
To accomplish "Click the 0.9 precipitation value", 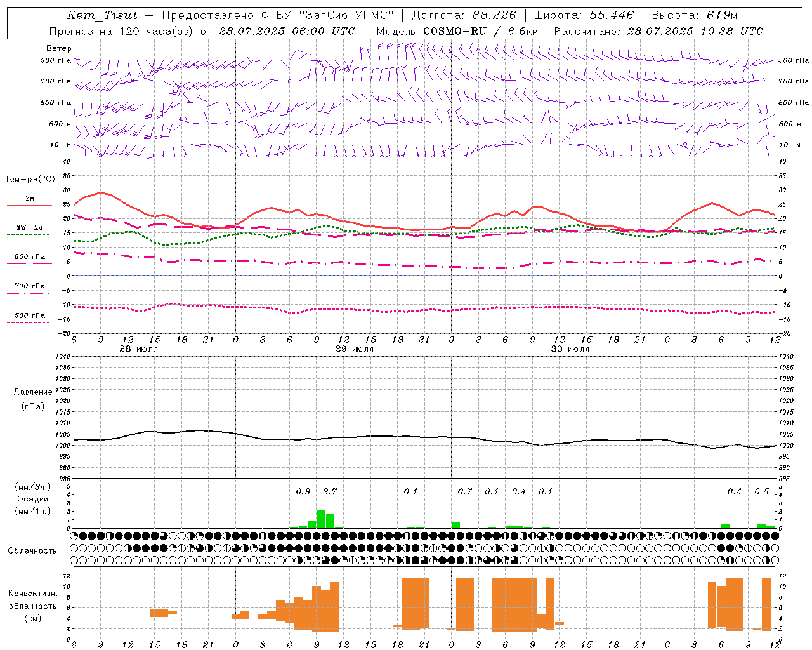I will point(303,491).
